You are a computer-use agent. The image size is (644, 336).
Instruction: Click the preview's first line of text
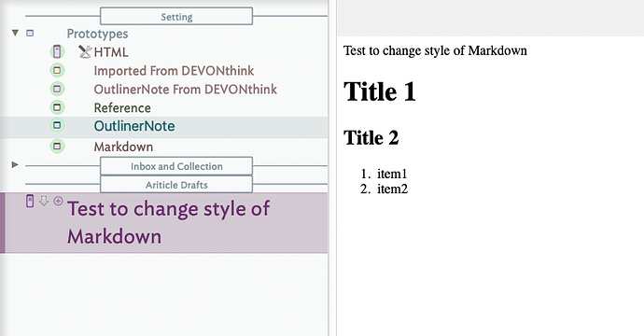tap(435, 50)
